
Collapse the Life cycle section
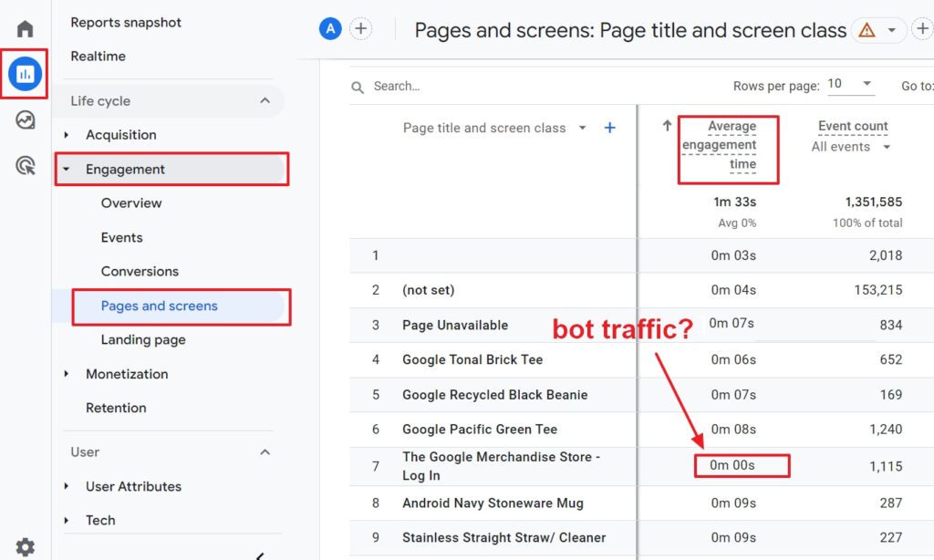pyautogui.click(x=265, y=100)
